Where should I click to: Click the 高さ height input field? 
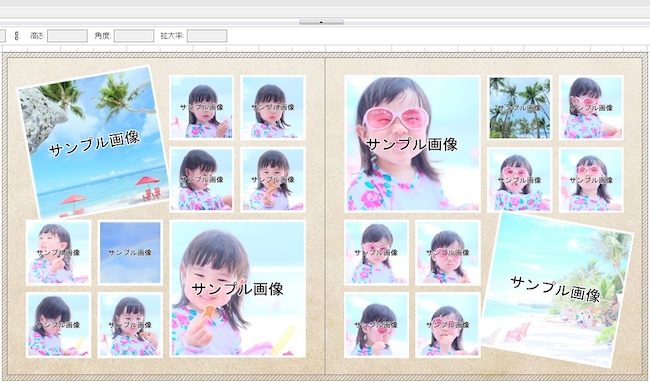[67, 36]
